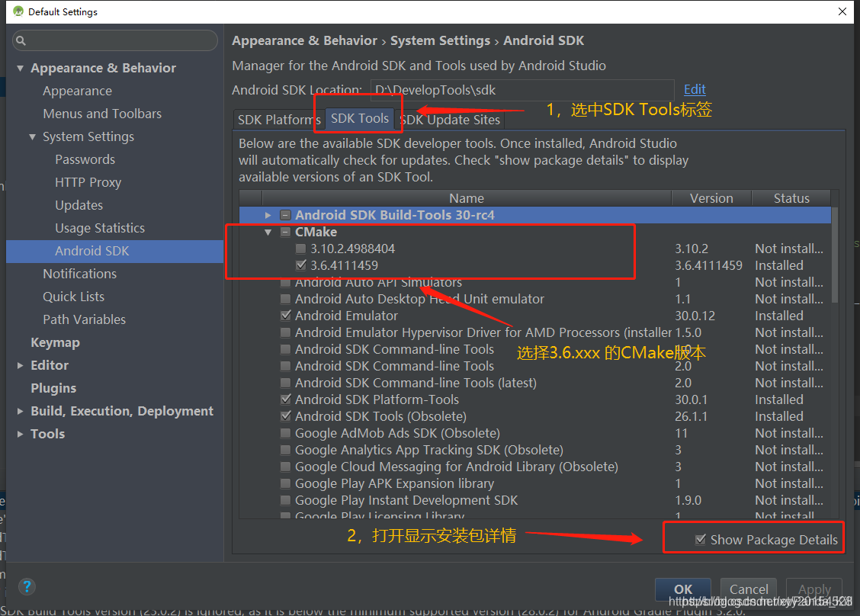Click the settings search field
This screenshot has width=860, height=616.
point(115,40)
